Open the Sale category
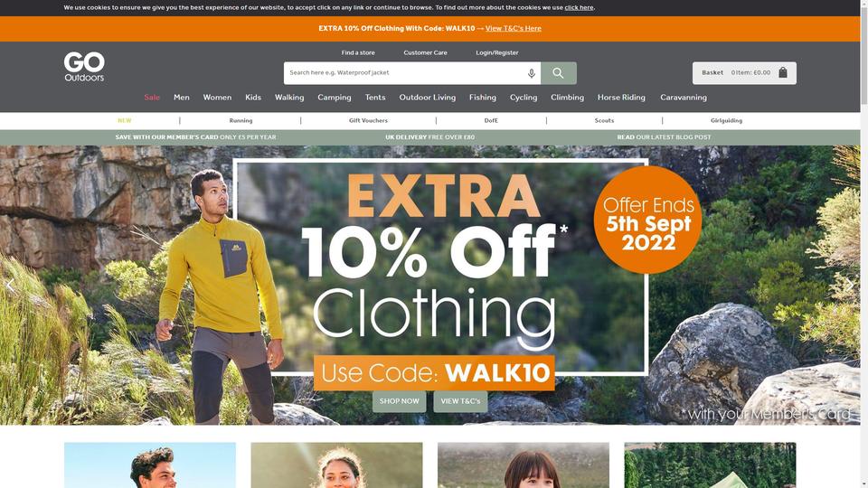The width and height of the screenshot is (868, 488). (152, 98)
